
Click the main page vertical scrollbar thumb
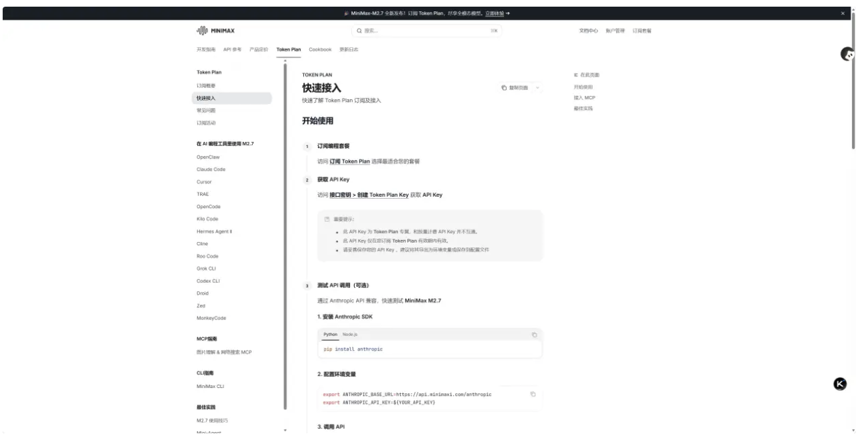pyautogui.click(x=853, y=80)
